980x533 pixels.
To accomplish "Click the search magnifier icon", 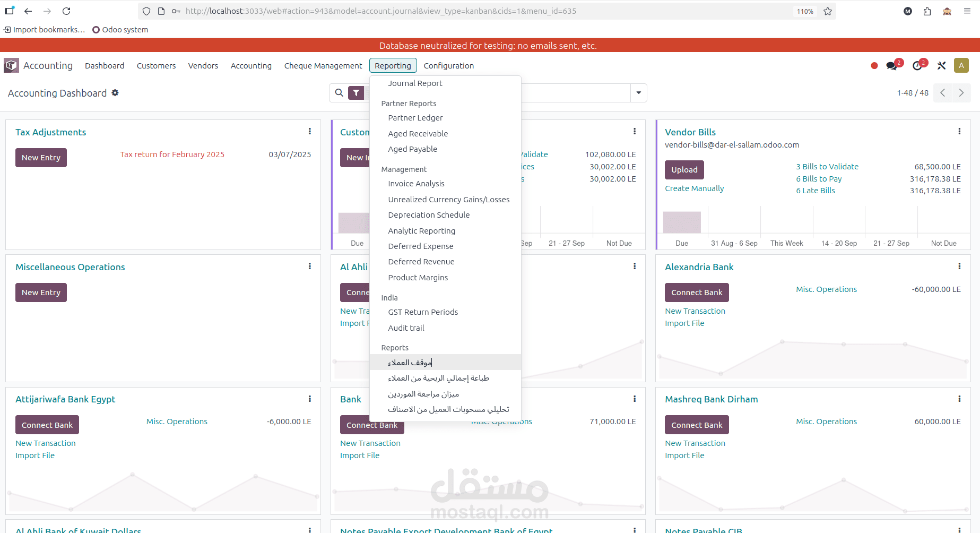I will tap(339, 93).
